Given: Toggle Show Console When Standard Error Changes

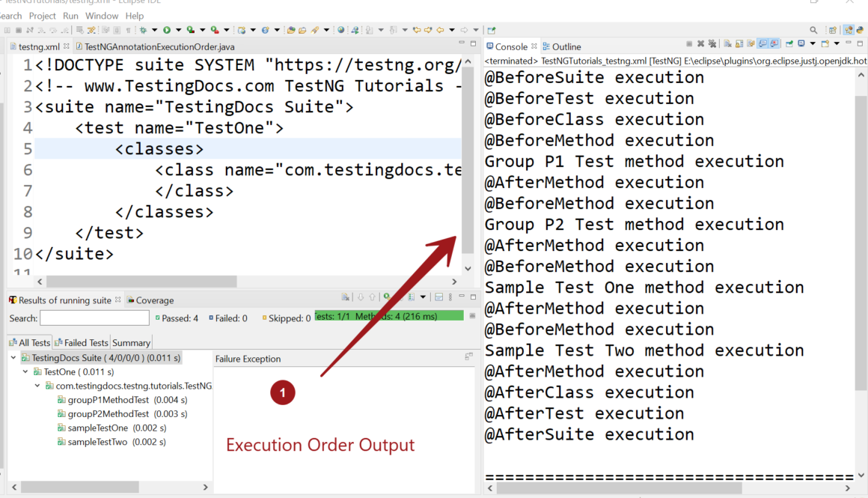Looking at the screenshot, I should [x=774, y=45].
